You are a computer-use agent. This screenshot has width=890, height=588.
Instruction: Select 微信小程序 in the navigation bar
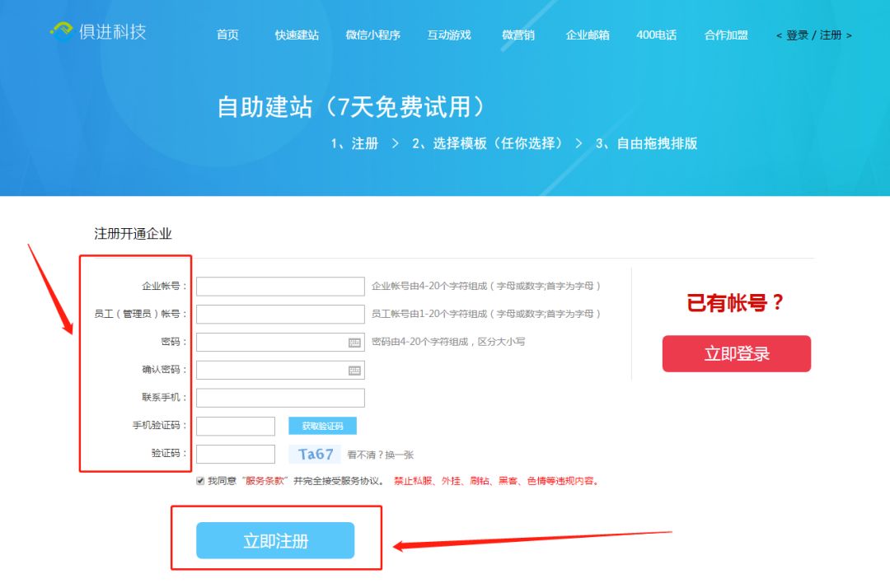point(373,35)
